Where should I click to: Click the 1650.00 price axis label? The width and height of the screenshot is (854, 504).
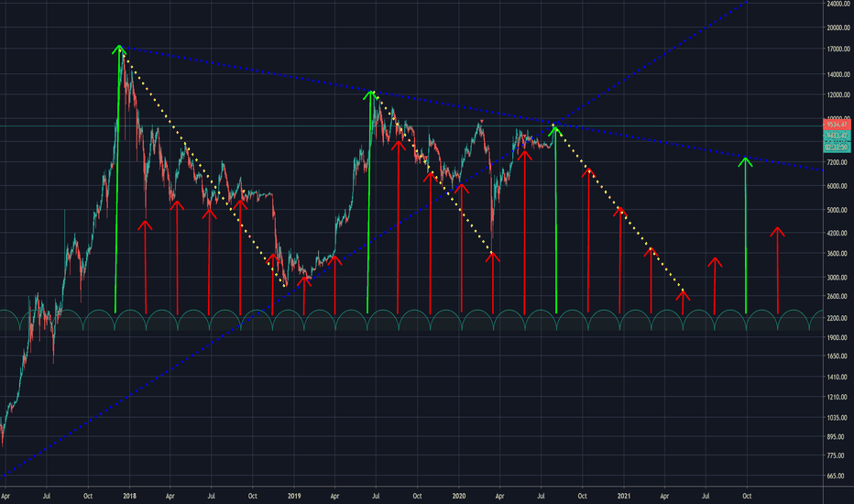(x=839, y=356)
